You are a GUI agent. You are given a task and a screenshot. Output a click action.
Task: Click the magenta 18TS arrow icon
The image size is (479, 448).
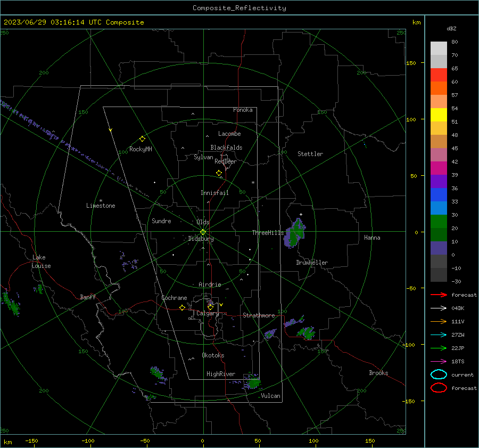439,362
